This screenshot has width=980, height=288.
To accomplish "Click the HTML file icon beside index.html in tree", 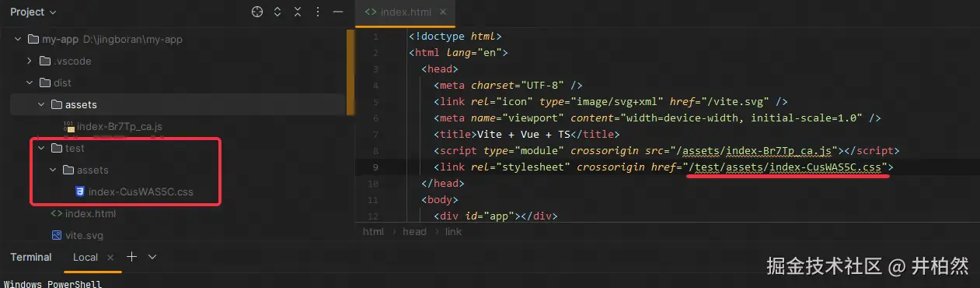I will (x=57, y=213).
